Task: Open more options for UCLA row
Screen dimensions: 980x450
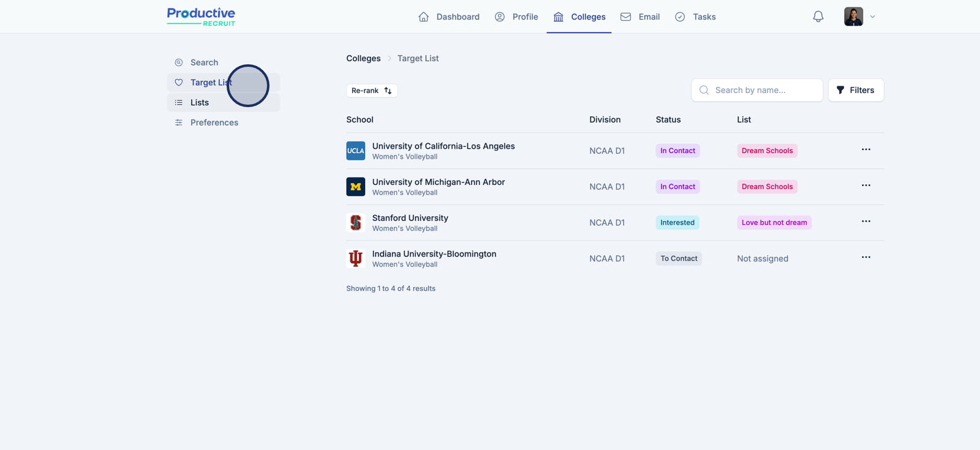Action: pos(866,149)
